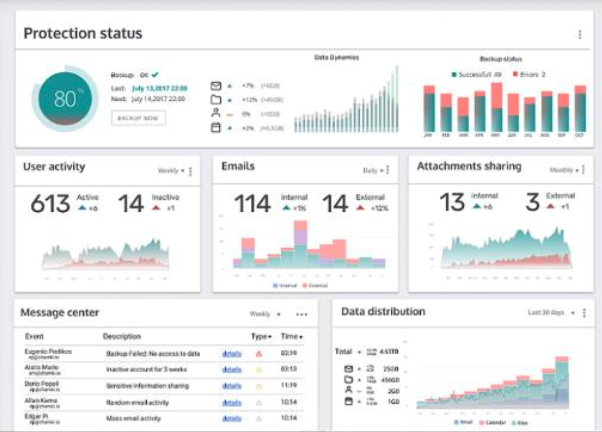This screenshot has height=432, width=602.
Task: Open Protection status kebab menu
Action: click(580, 35)
